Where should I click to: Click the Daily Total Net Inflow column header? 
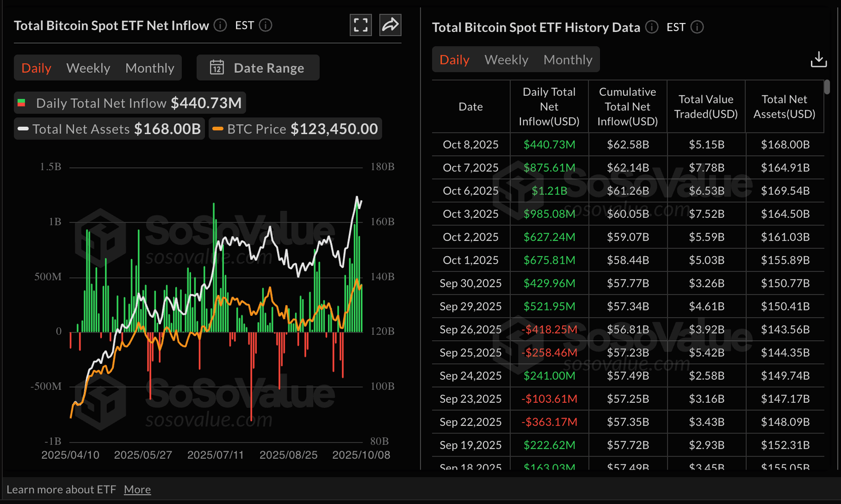[549, 107]
